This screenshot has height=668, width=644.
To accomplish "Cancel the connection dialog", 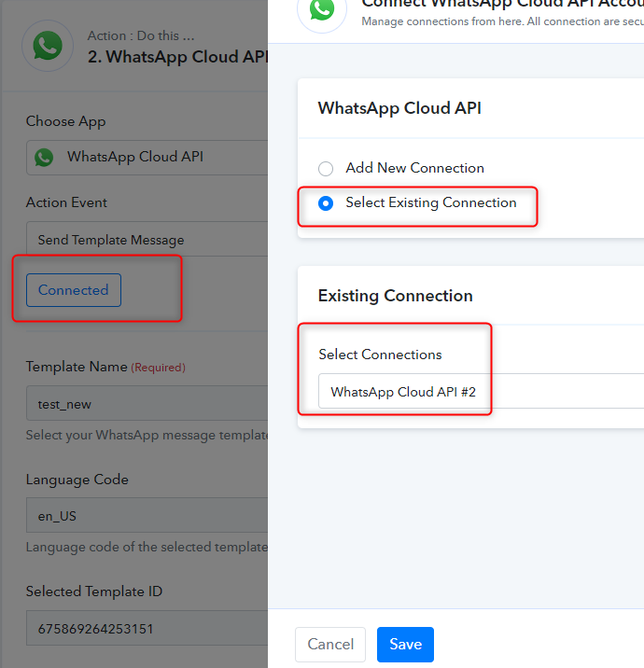I will [330, 644].
